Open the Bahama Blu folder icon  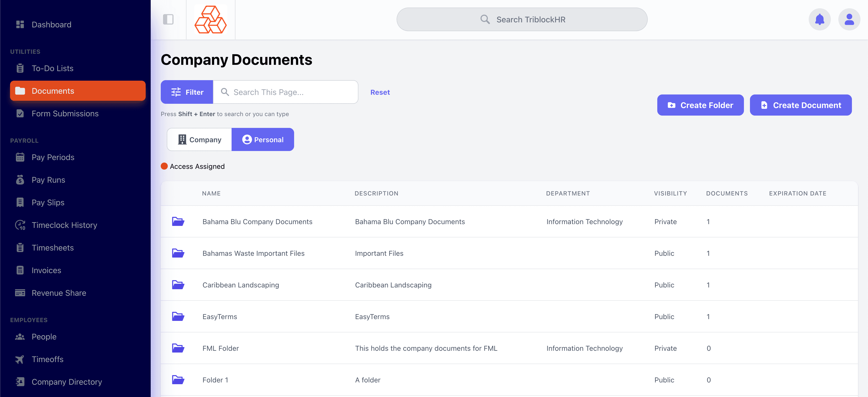tap(178, 221)
